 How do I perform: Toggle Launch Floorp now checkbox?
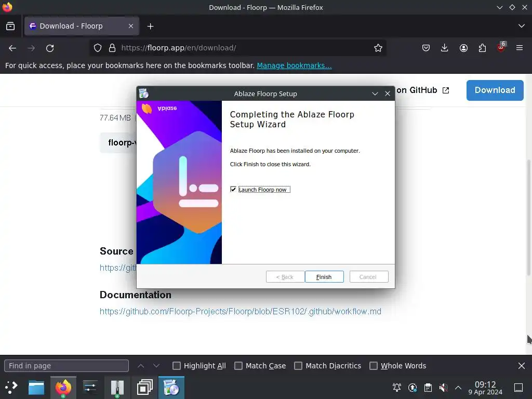pos(233,189)
